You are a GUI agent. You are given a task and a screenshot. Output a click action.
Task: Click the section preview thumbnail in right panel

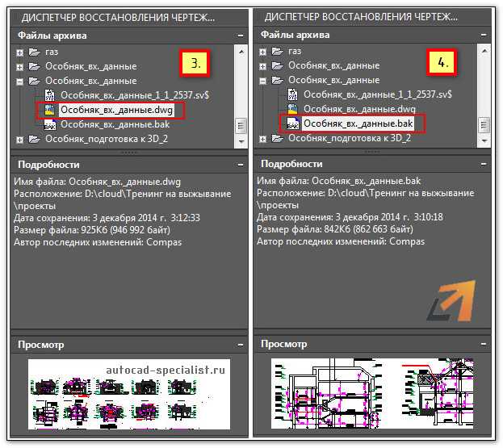(x=372, y=393)
